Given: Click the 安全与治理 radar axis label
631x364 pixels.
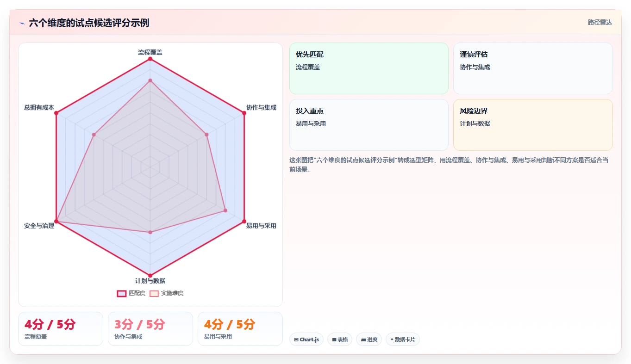Looking at the screenshot, I should [x=39, y=226].
